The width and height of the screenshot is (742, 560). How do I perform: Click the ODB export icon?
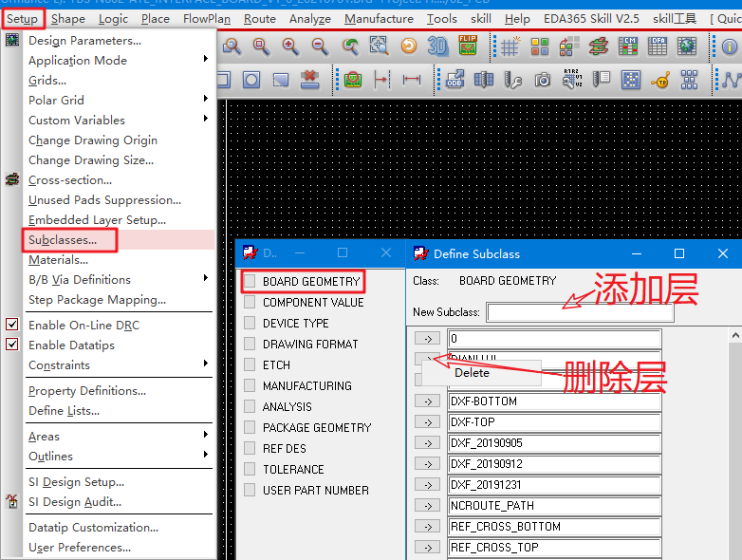click(454, 79)
